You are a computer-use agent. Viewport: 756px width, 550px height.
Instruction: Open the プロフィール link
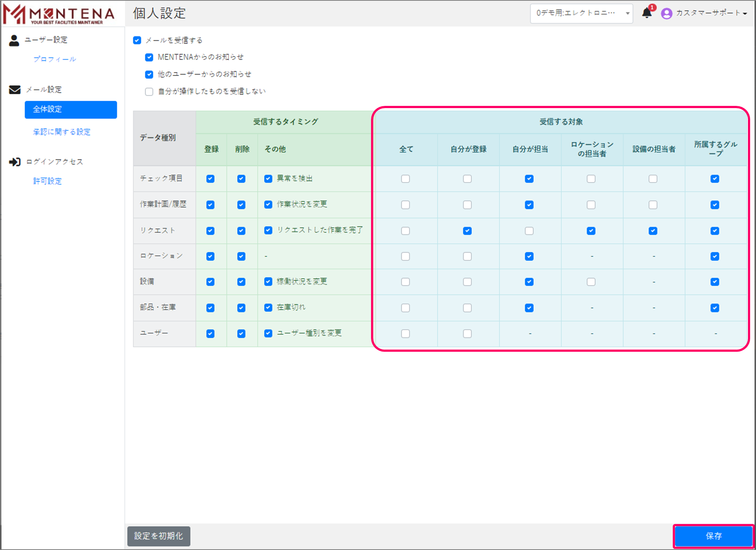click(55, 59)
